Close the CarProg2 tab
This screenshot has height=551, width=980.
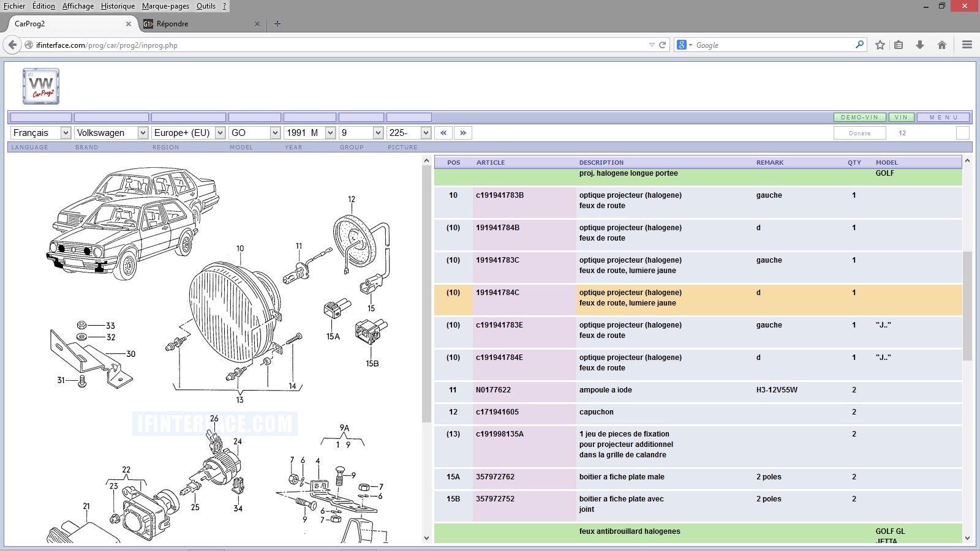(129, 24)
